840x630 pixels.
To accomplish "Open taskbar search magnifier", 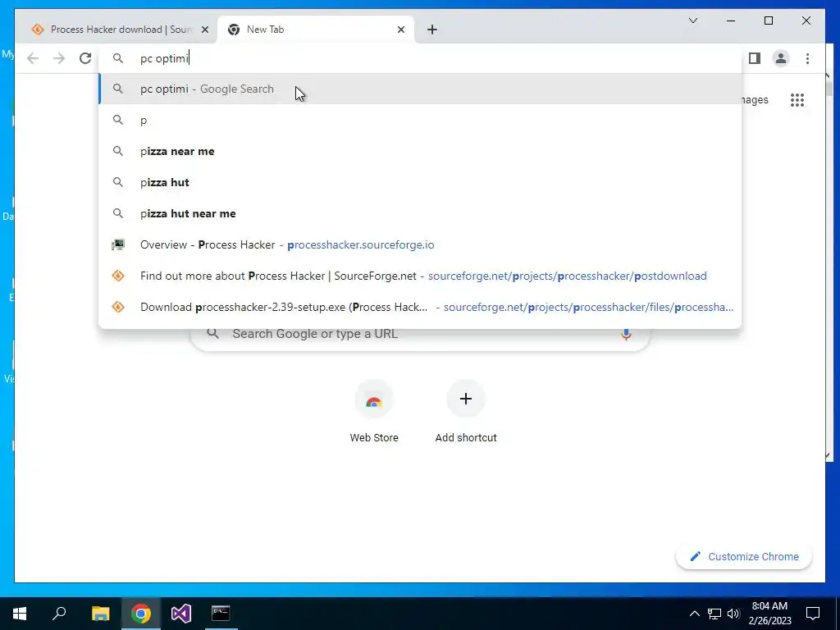I will click(59, 614).
